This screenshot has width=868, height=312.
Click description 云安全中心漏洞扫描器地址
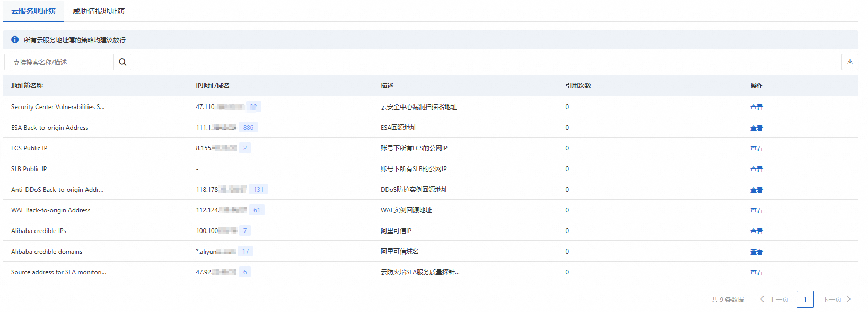(419, 106)
